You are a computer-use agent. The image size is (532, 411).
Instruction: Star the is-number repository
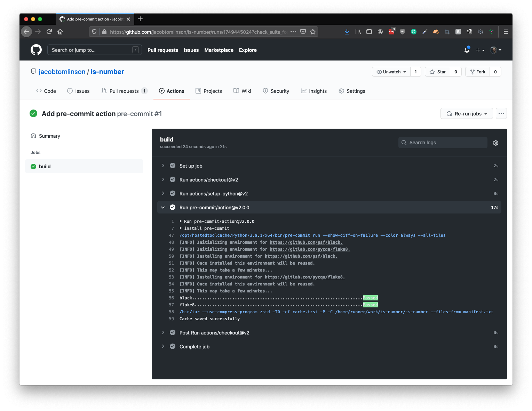click(437, 72)
